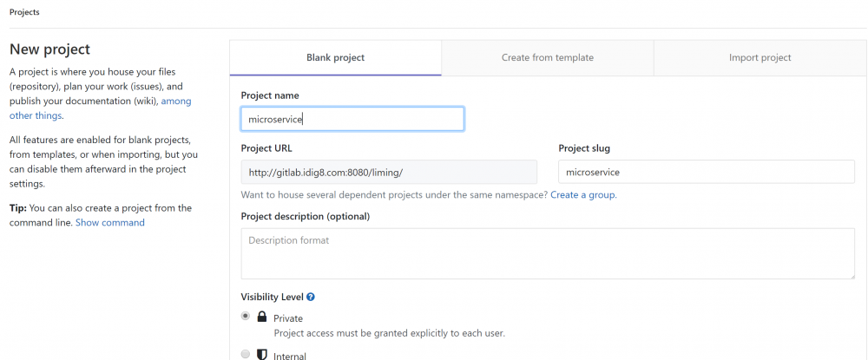This screenshot has height=360, width=868.
Task: Click the Project slug input field
Action: tap(707, 172)
